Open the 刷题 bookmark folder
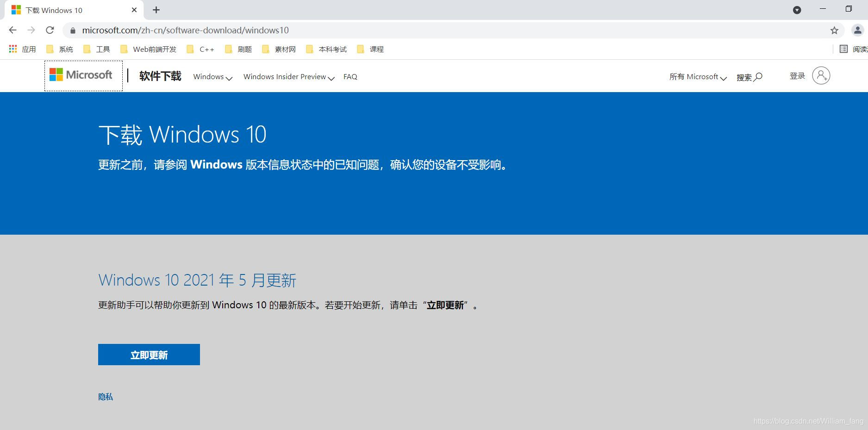Image resolution: width=868 pixels, height=430 pixels. pyautogui.click(x=238, y=49)
